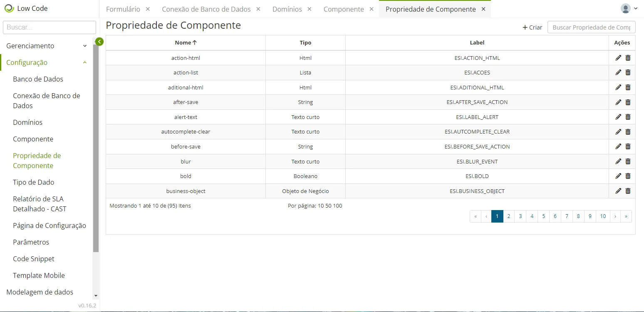Collapse the sidebar with green arrow

click(99, 42)
